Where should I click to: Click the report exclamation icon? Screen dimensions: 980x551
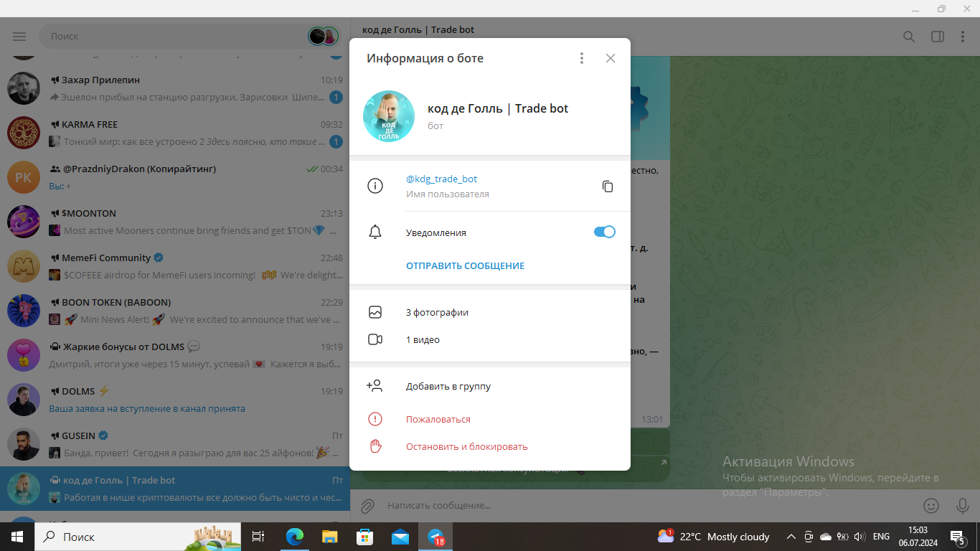point(375,419)
